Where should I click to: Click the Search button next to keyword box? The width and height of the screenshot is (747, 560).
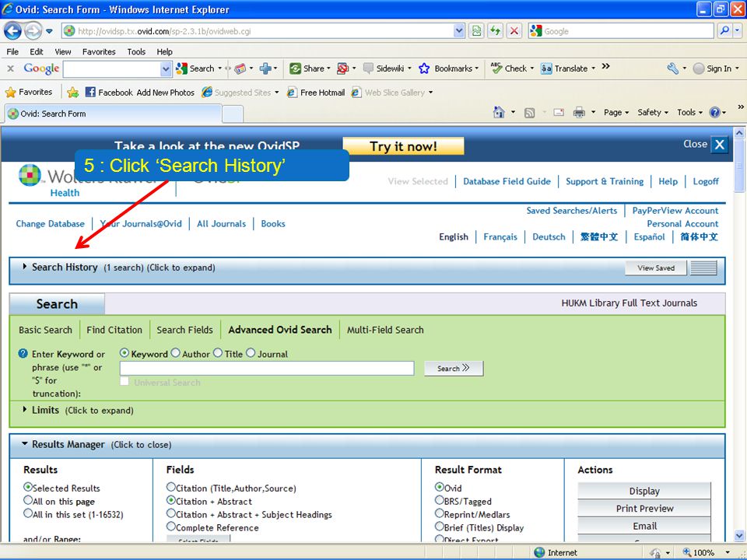pyautogui.click(x=454, y=368)
